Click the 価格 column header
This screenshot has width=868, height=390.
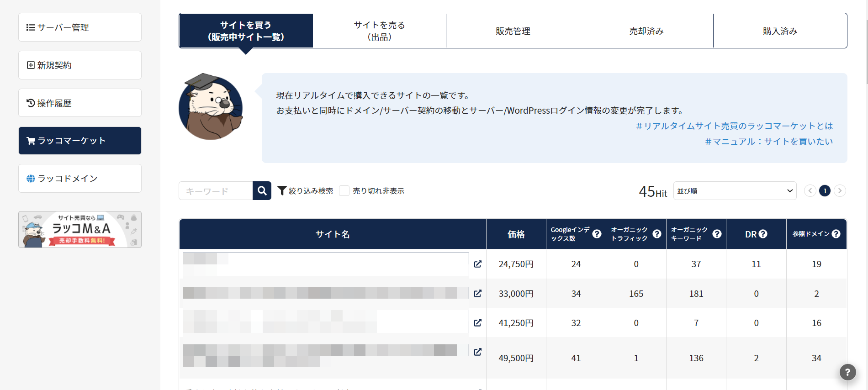click(516, 234)
